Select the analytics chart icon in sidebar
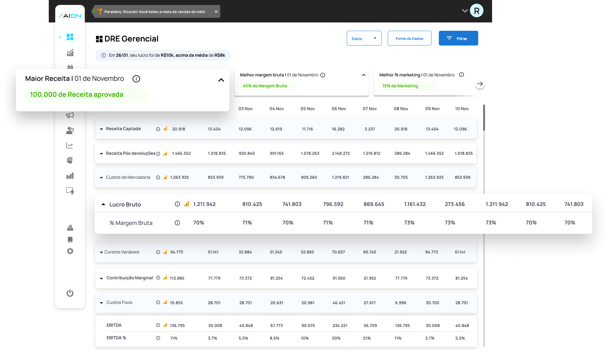Screen dimensions: 610x364 coord(70,52)
